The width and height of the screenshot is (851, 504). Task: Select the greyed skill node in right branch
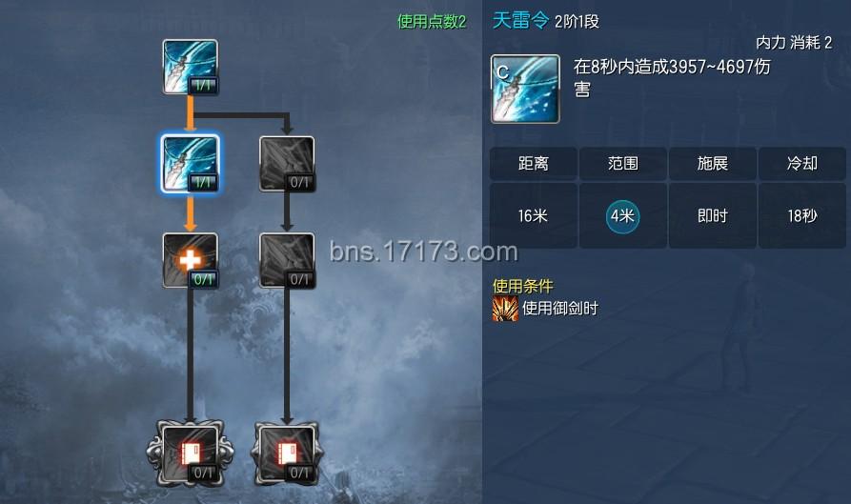[287, 164]
